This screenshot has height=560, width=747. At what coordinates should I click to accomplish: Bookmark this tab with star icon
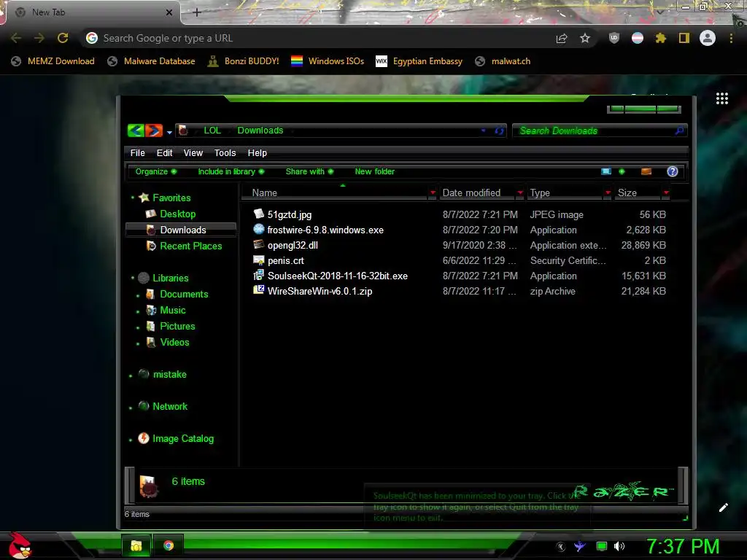(x=585, y=38)
